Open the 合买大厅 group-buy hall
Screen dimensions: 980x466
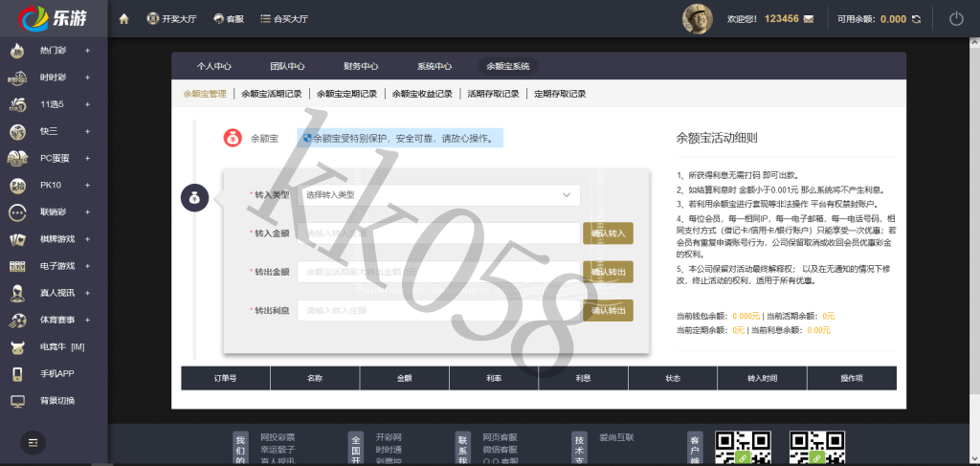[x=284, y=19]
